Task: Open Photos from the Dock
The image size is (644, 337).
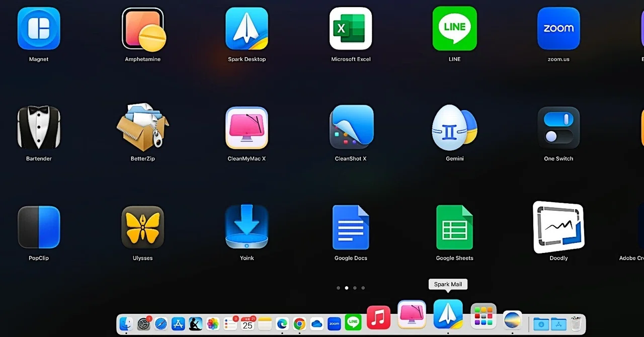Action: [213, 324]
